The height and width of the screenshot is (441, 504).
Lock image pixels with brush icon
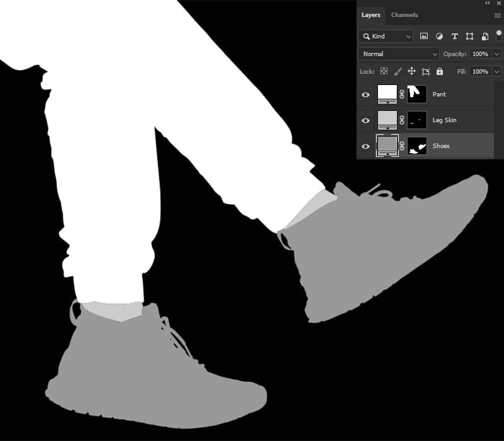pyautogui.click(x=398, y=71)
